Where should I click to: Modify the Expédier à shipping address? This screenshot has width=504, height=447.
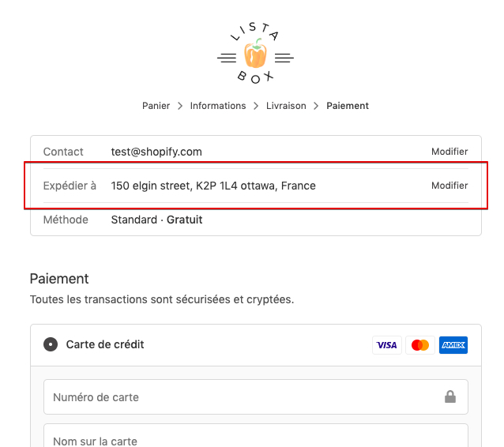[x=449, y=186]
